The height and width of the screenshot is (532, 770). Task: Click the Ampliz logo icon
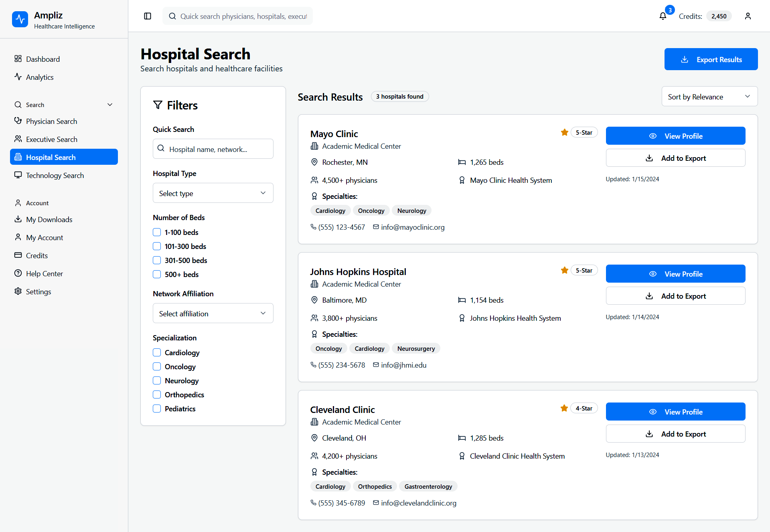point(20,19)
